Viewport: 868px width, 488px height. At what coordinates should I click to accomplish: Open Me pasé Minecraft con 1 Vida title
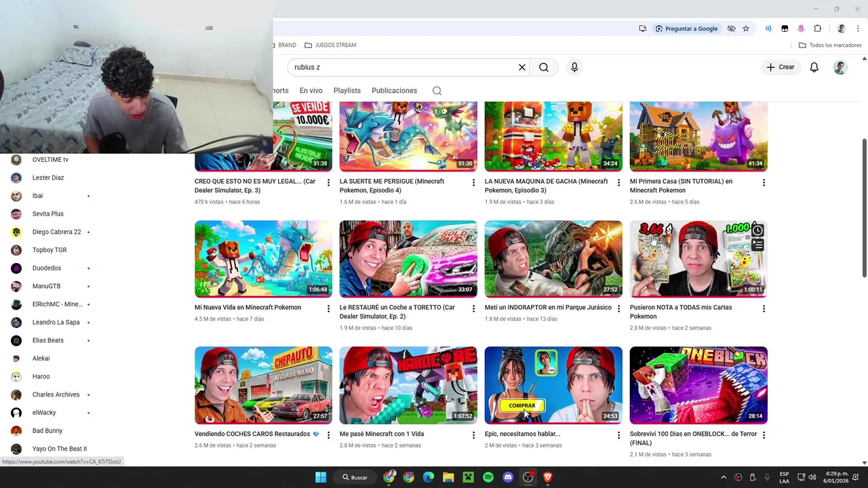382,434
